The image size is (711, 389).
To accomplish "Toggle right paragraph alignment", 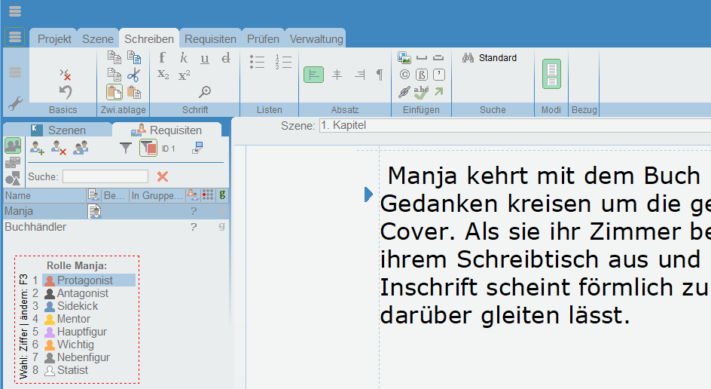I will [360, 75].
